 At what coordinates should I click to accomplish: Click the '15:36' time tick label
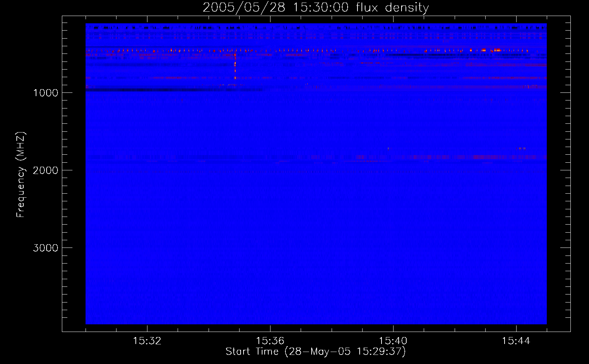[270, 341]
